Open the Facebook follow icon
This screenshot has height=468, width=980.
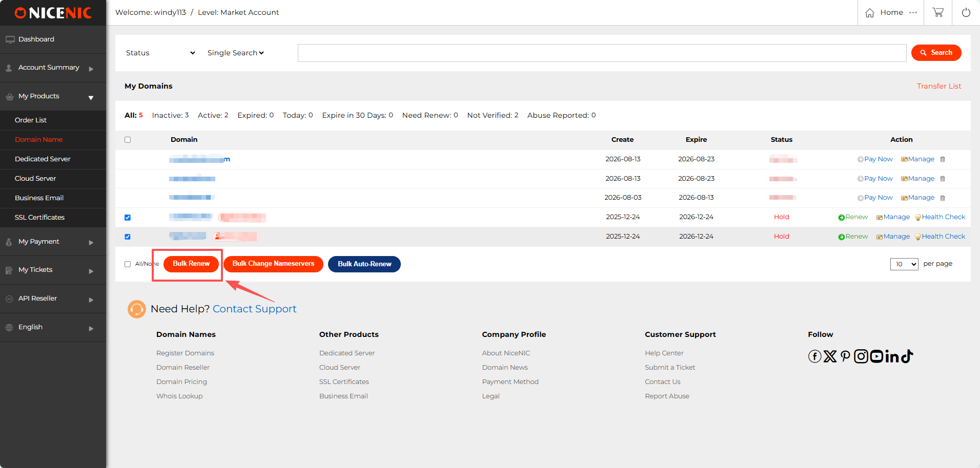click(x=814, y=356)
